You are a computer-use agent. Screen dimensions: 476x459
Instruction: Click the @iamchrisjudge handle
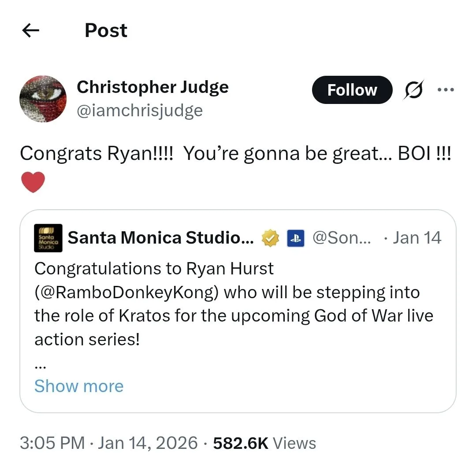[x=140, y=110]
